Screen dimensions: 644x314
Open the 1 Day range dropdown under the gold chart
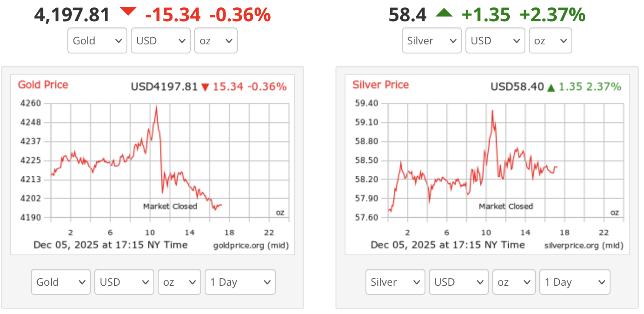pos(240,282)
